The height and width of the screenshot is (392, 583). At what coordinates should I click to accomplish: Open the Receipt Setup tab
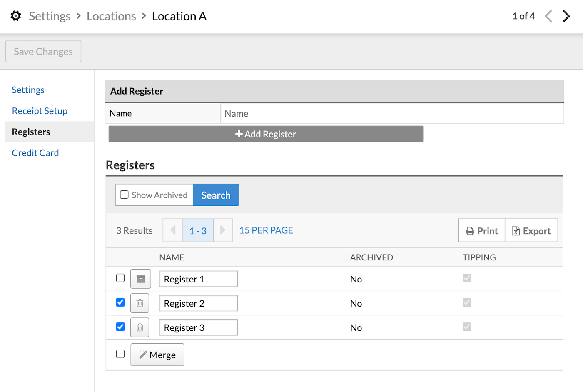[x=40, y=111]
